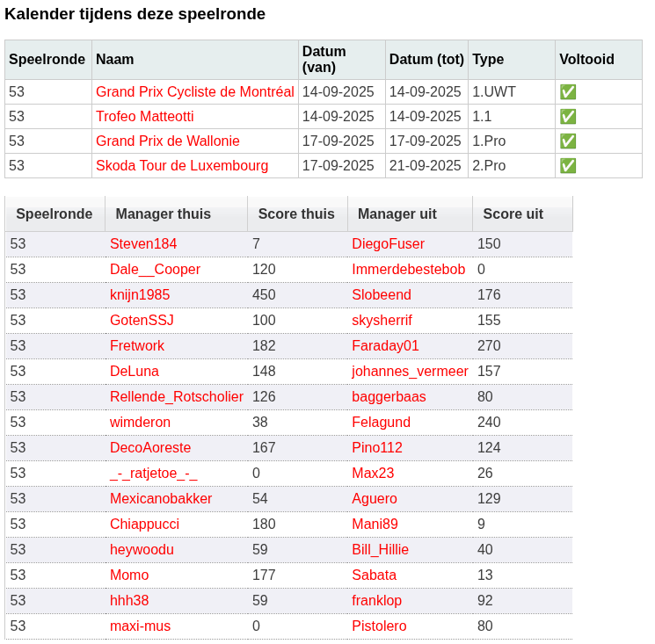The image size is (655, 644).
Task: Click the Speelronde header in matches table
Action: tap(54, 213)
